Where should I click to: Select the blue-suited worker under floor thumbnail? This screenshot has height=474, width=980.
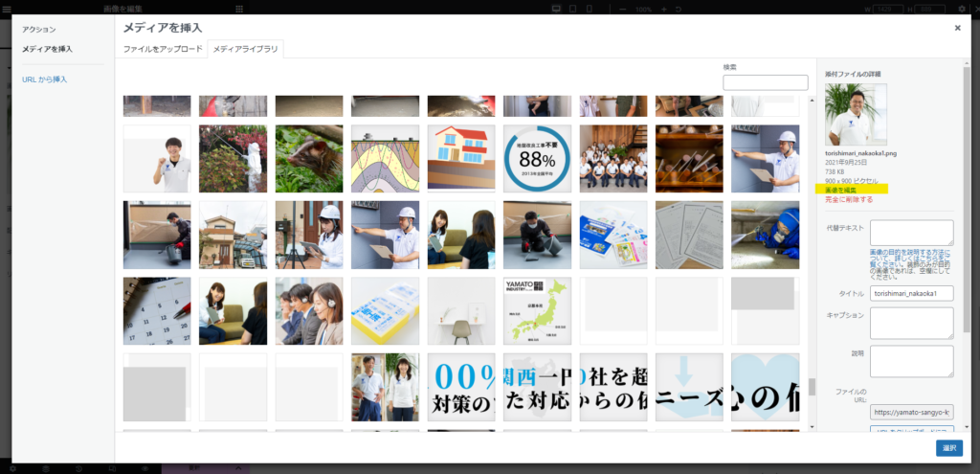[x=765, y=236]
